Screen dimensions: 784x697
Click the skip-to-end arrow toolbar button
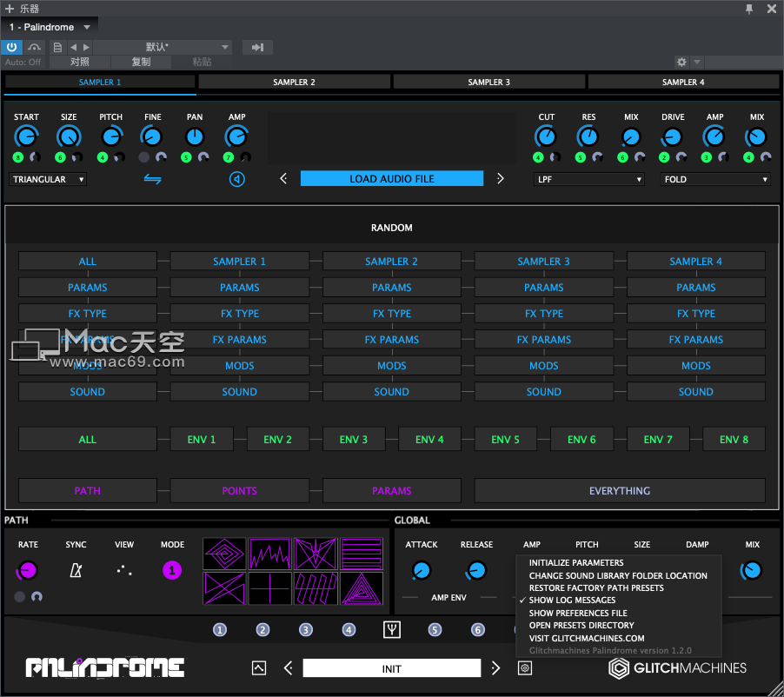click(257, 47)
